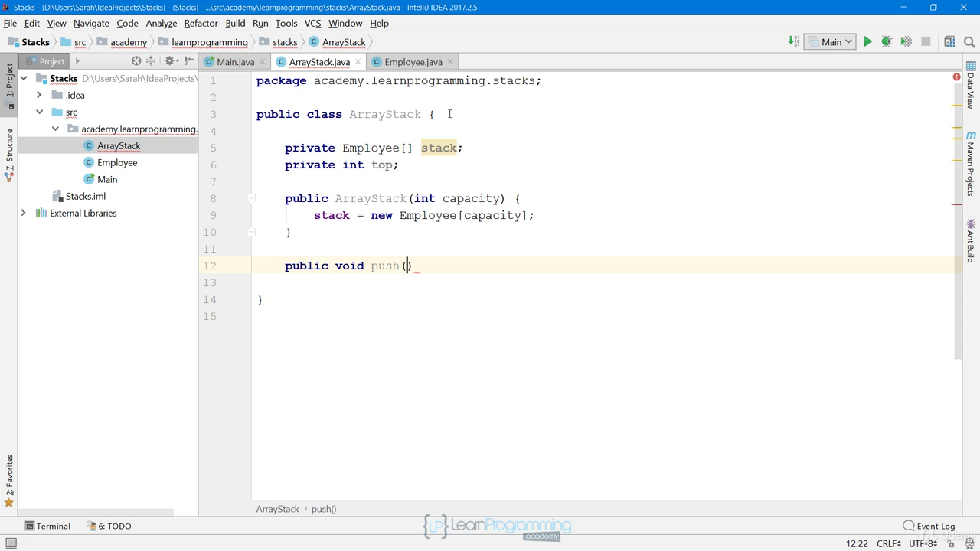Collapse academy.learnprogramming package node
This screenshot has width=980, height=551.
point(55,129)
